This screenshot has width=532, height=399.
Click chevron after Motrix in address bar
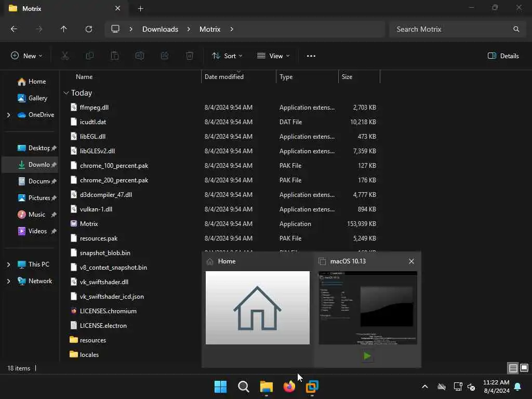pyautogui.click(x=232, y=29)
